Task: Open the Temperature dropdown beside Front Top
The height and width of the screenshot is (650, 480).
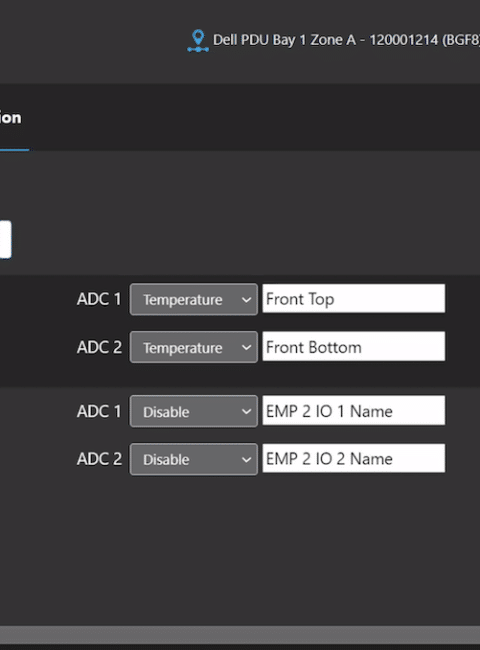Action: coord(194,299)
